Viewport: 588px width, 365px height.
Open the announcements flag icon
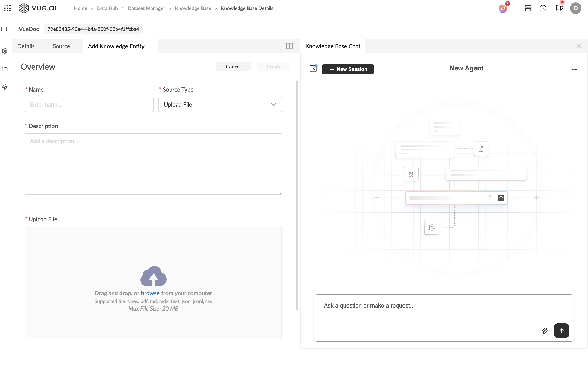(x=559, y=8)
